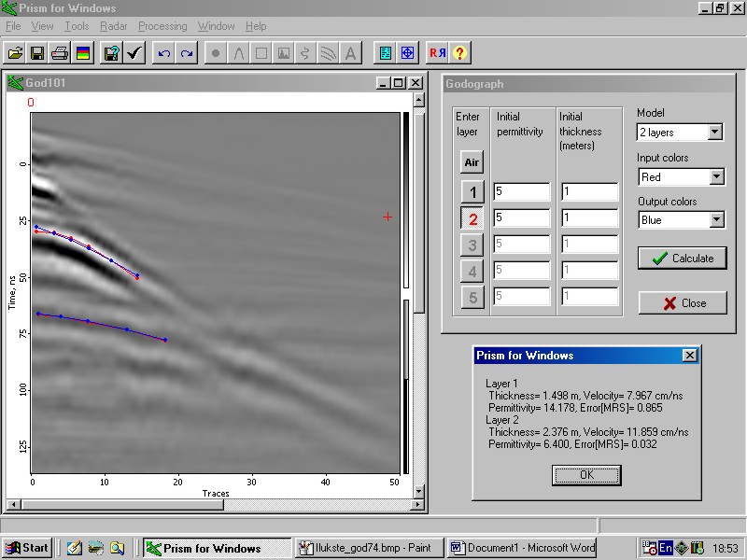Select grayed layer 3 button
Viewport: 747px width, 560px height.
pos(472,245)
